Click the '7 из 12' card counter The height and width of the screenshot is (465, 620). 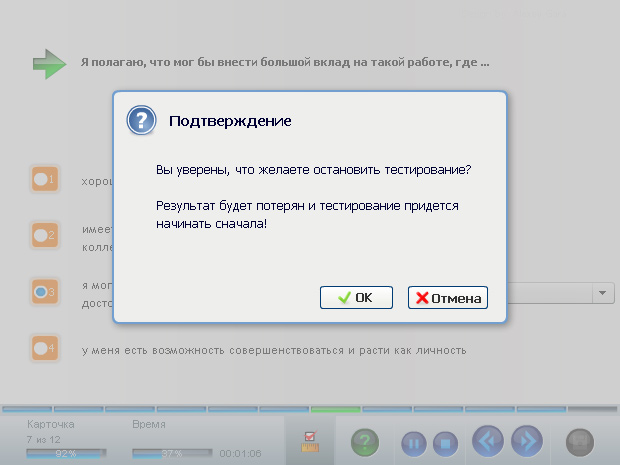coord(43,439)
